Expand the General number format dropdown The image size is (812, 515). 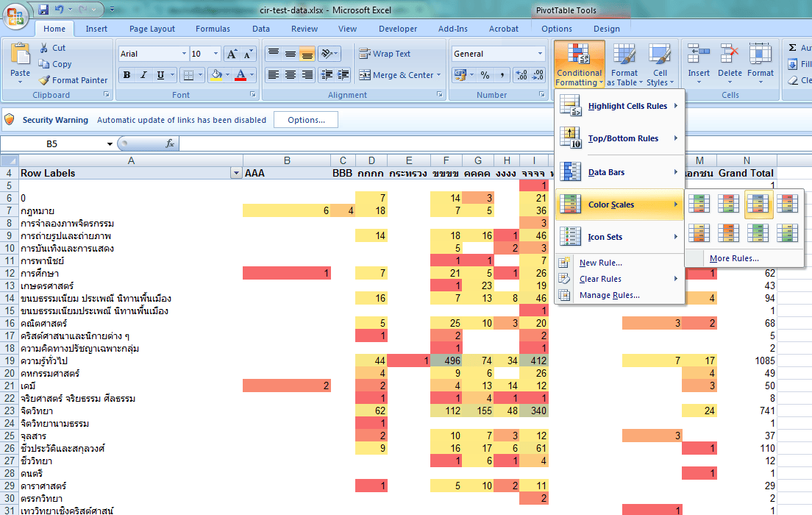(x=540, y=54)
